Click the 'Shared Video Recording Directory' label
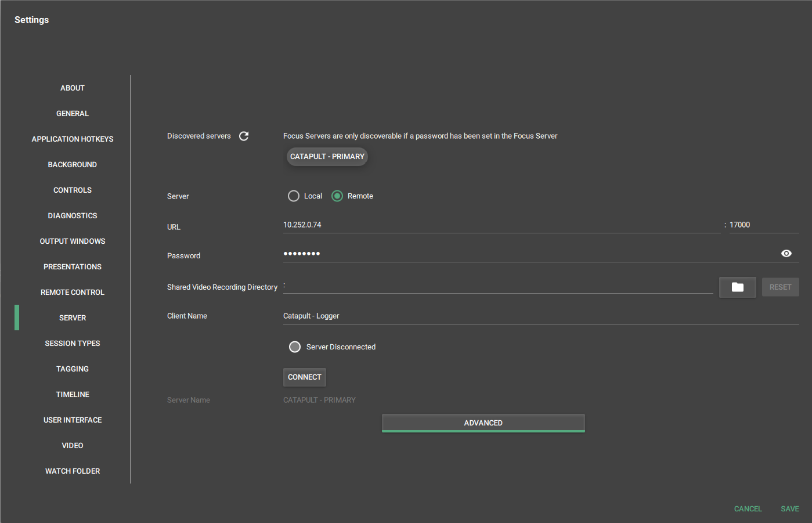 click(x=222, y=287)
